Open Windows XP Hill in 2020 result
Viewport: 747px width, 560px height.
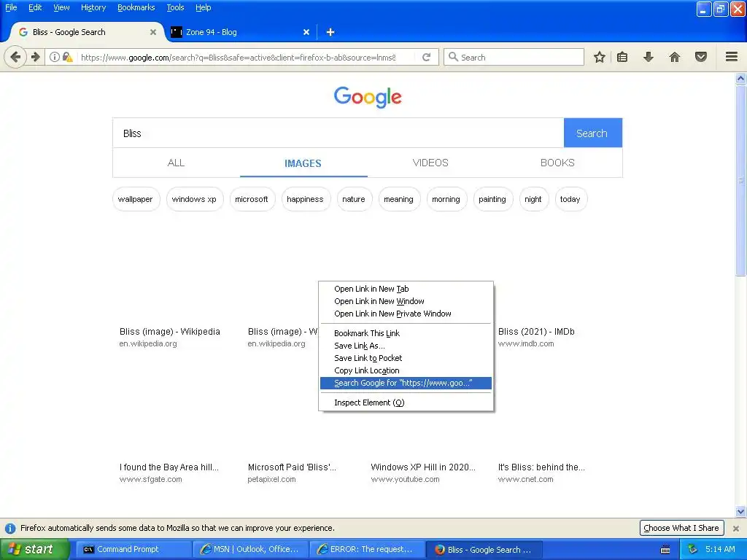423,467
